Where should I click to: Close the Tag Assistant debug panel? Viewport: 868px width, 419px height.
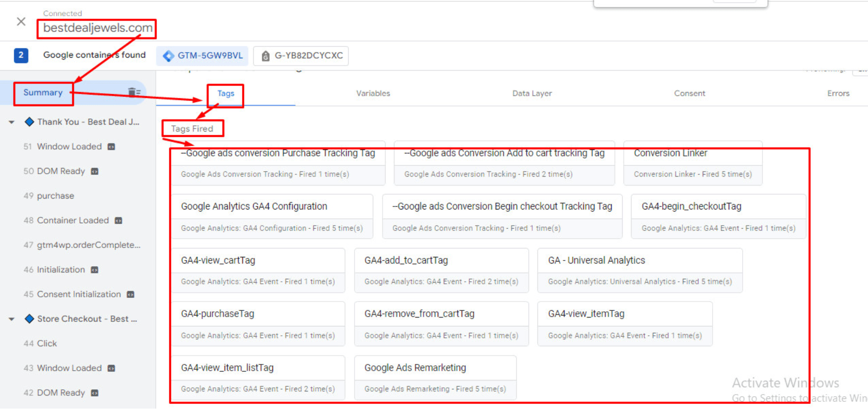[x=21, y=22]
